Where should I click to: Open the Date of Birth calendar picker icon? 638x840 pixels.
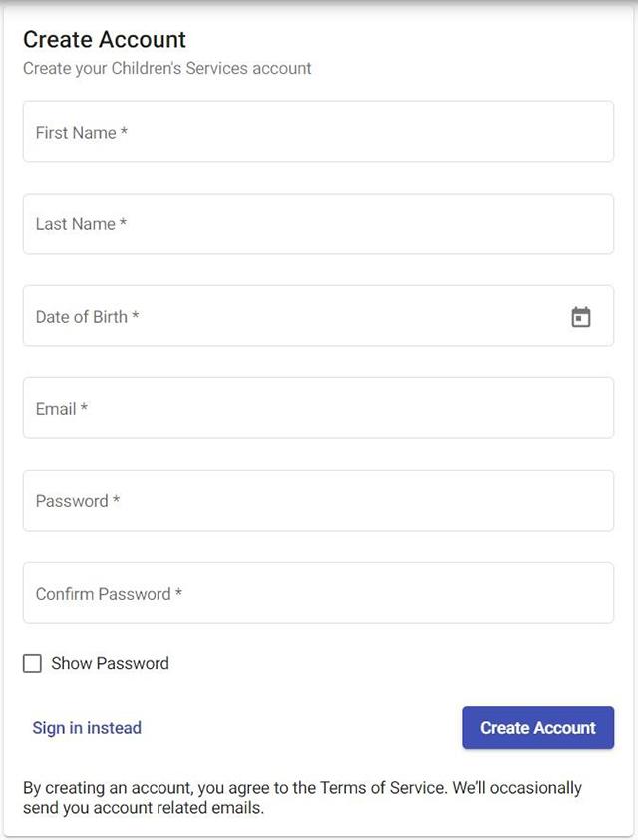[581, 317]
